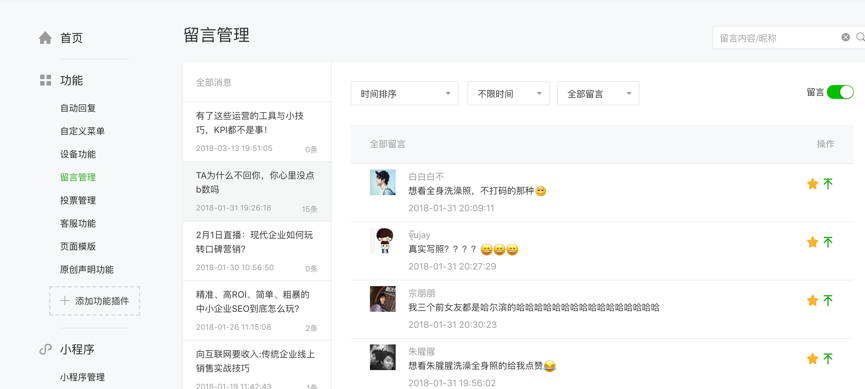The height and width of the screenshot is (389, 865).
Task: Click the 小程序 section heading
Action: point(77,349)
